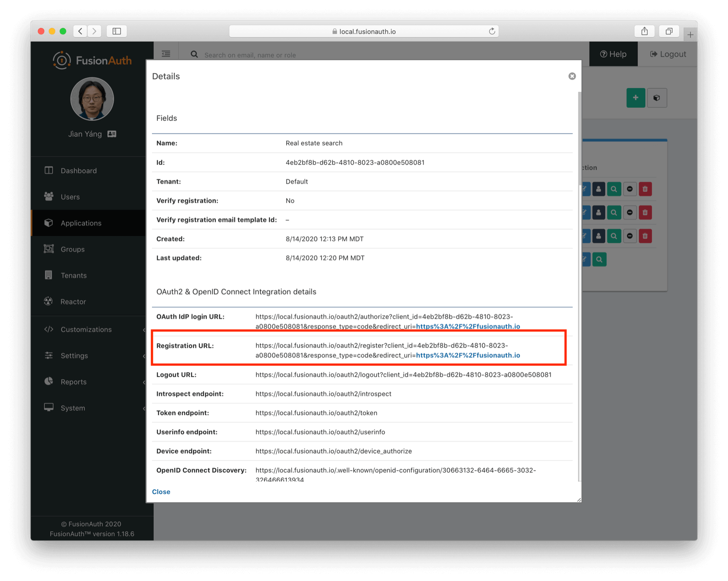Click the Registration URL redirect link
Image resolution: width=728 pixels, height=581 pixels.
(468, 356)
